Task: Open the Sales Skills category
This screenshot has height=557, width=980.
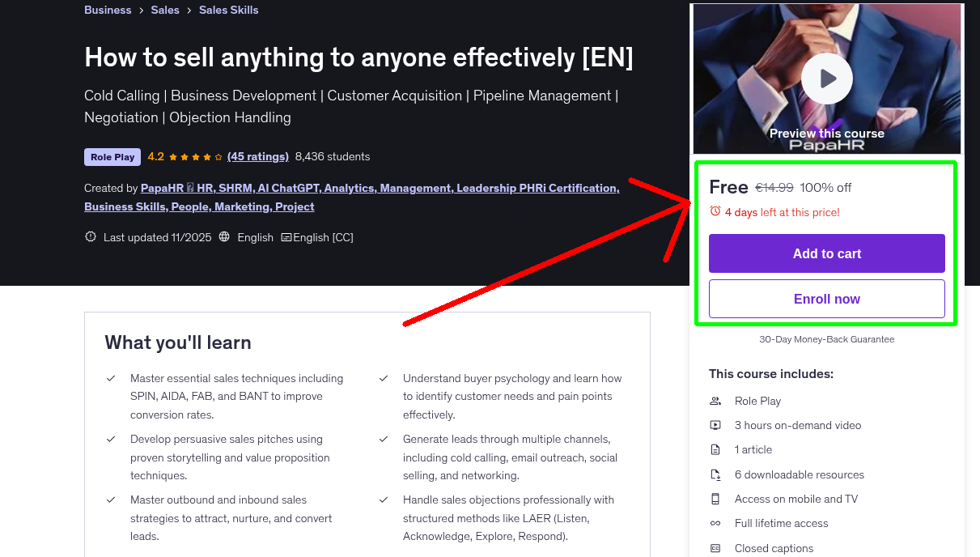Action: pos(228,10)
